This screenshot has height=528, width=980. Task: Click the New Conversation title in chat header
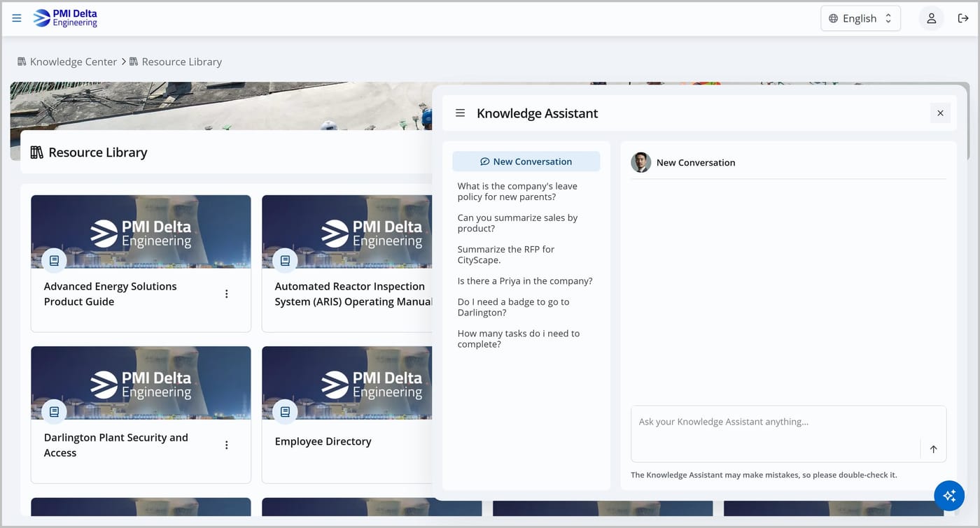[x=696, y=162]
